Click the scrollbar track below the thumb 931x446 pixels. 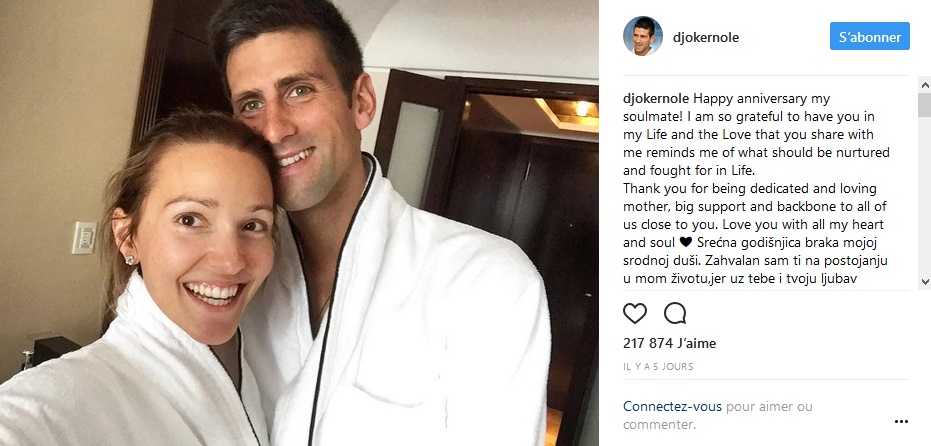click(x=924, y=195)
